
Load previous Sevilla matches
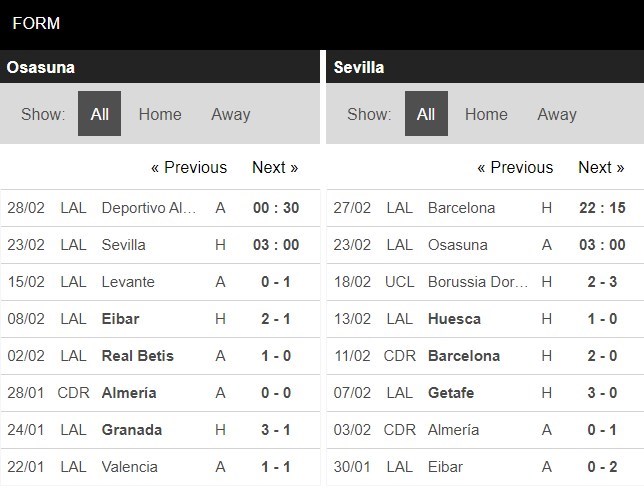click(515, 167)
